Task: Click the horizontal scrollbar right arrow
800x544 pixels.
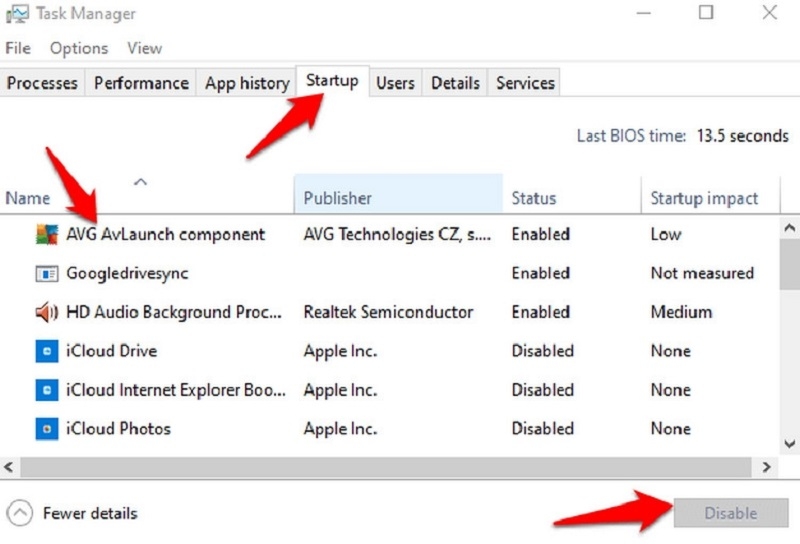Action: (x=766, y=467)
